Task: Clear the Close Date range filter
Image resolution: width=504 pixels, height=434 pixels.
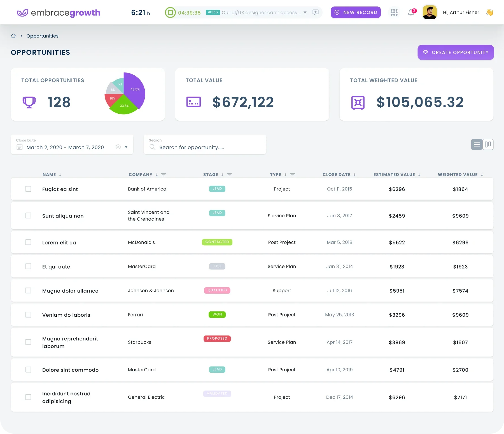Action: [x=118, y=147]
